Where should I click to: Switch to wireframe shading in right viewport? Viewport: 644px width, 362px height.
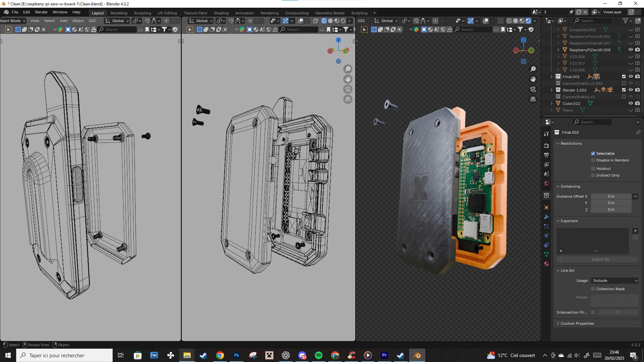pyautogui.click(x=509, y=21)
